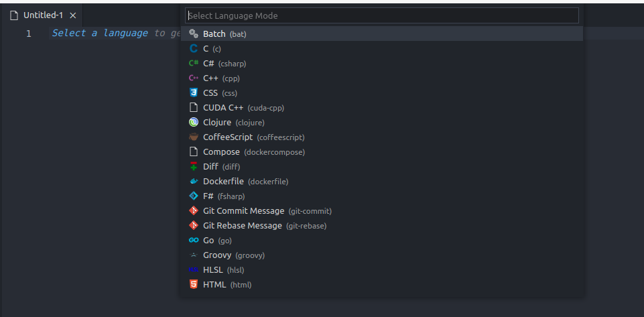Viewport: 644px width, 317px height.
Task: Focus the Select Language Mode input
Action: (382, 15)
